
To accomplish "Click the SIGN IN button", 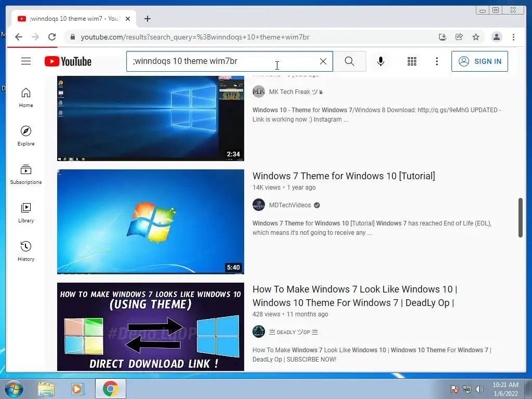I will click(480, 61).
